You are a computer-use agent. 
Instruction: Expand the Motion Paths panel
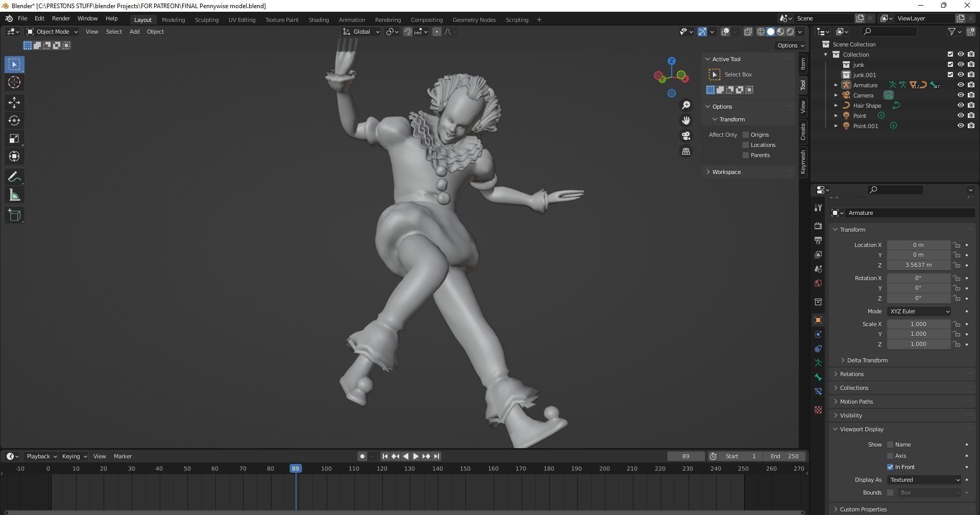pos(856,402)
